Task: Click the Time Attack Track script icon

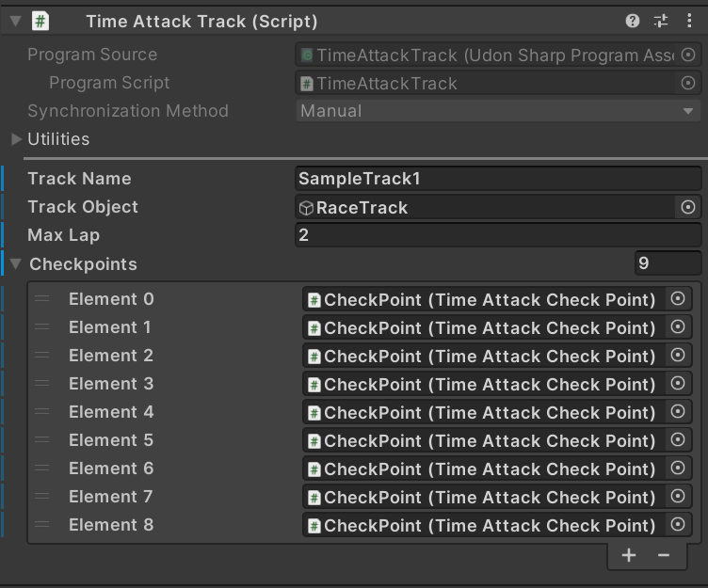Action: (40, 22)
